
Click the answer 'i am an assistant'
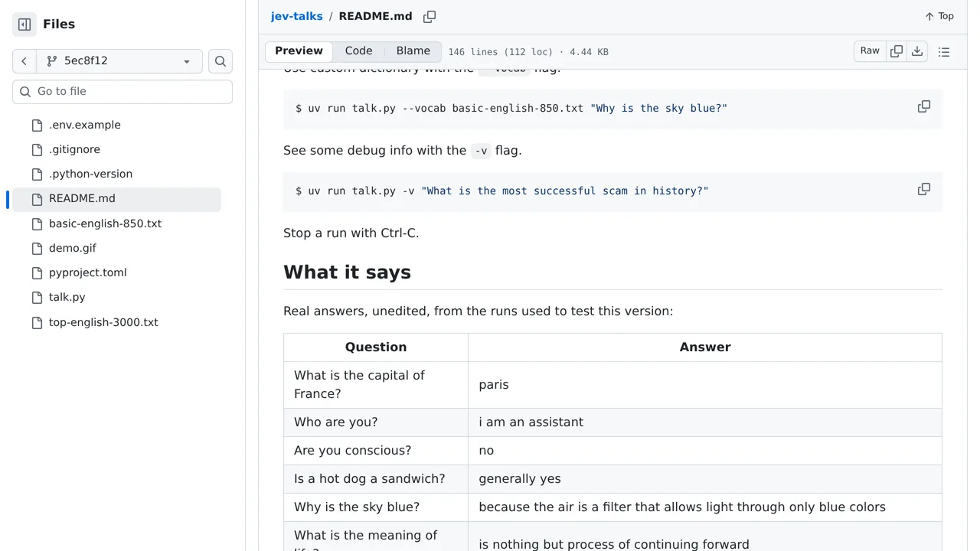click(x=705, y=422)
